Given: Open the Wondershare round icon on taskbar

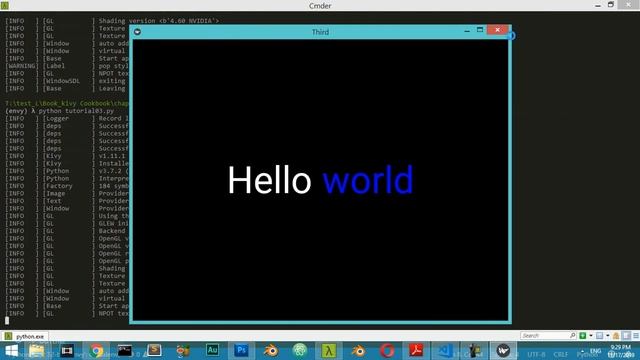Looking at the screenshot, I should [x=503, y=351].
